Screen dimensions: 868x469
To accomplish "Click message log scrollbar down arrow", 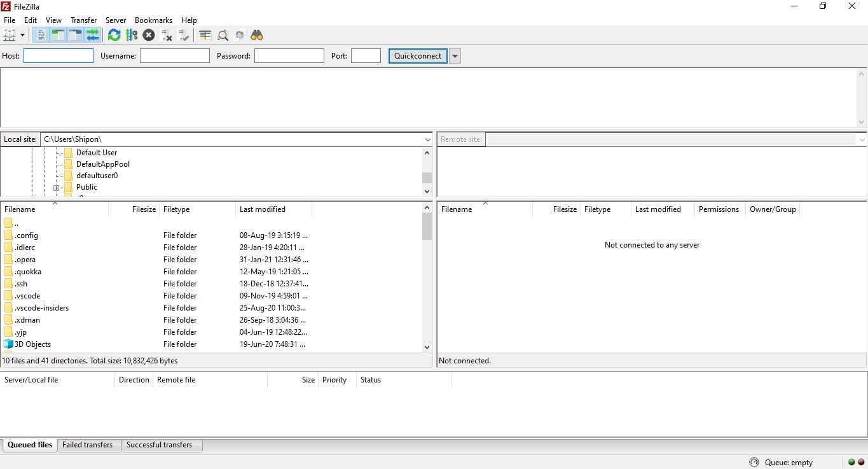I will (x=862, y=122).
